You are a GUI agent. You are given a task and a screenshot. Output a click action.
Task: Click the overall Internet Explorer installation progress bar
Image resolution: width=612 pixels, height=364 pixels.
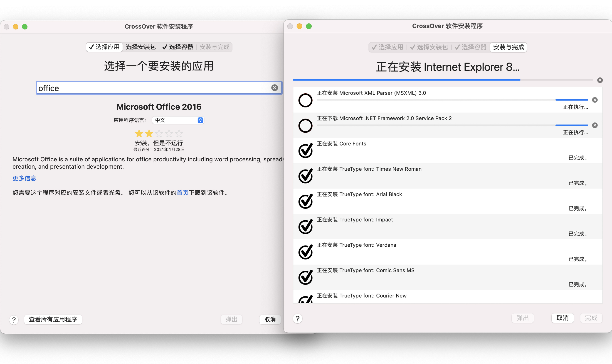pyautogui.click(x=442, y=80)
